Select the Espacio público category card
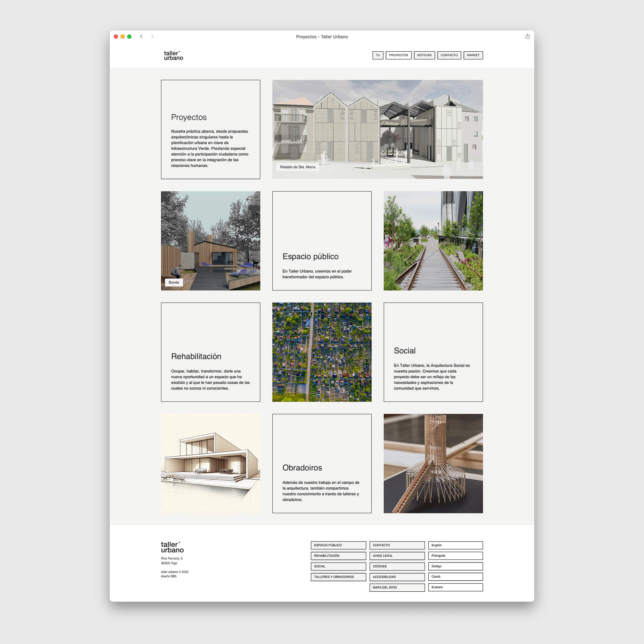The image size is (644, 644). (x=322, y=240)
